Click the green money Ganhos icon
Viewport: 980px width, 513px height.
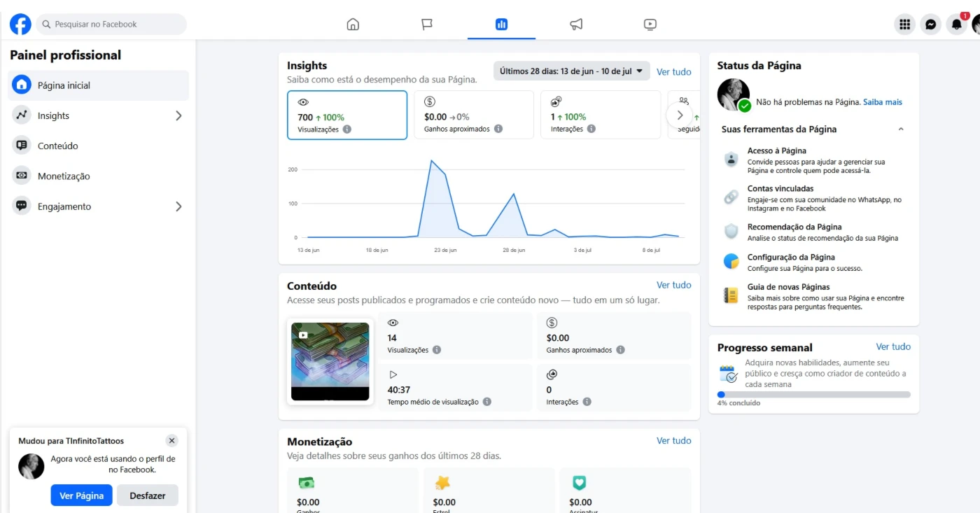[306, 483]
